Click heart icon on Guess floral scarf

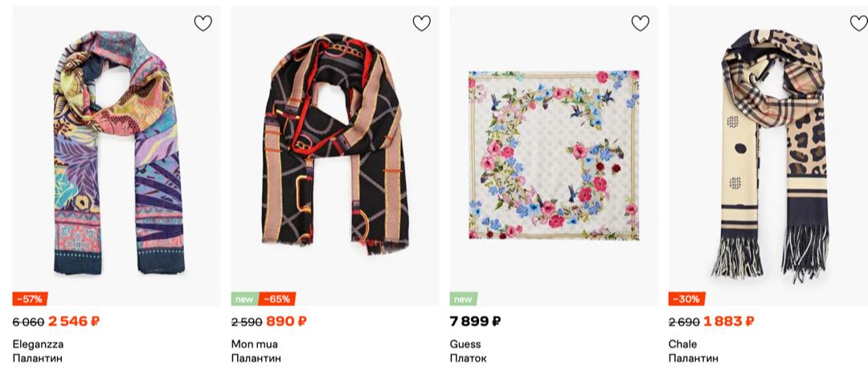641,23
